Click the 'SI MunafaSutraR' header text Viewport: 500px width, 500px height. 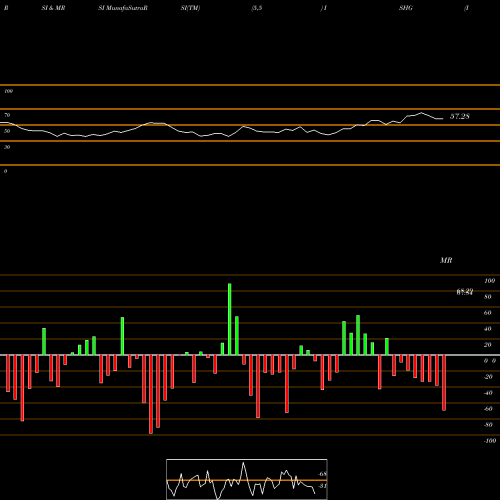tap(123, 8)
